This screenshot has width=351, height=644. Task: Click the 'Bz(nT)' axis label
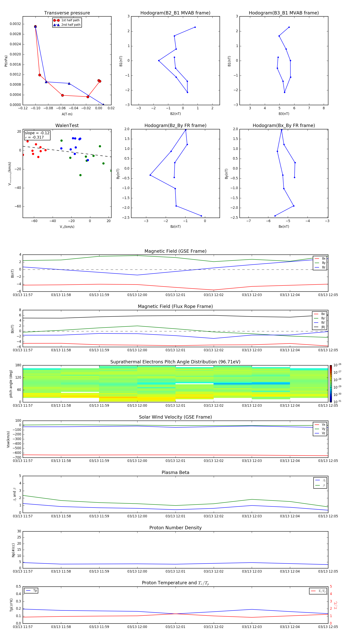point(175,227)
